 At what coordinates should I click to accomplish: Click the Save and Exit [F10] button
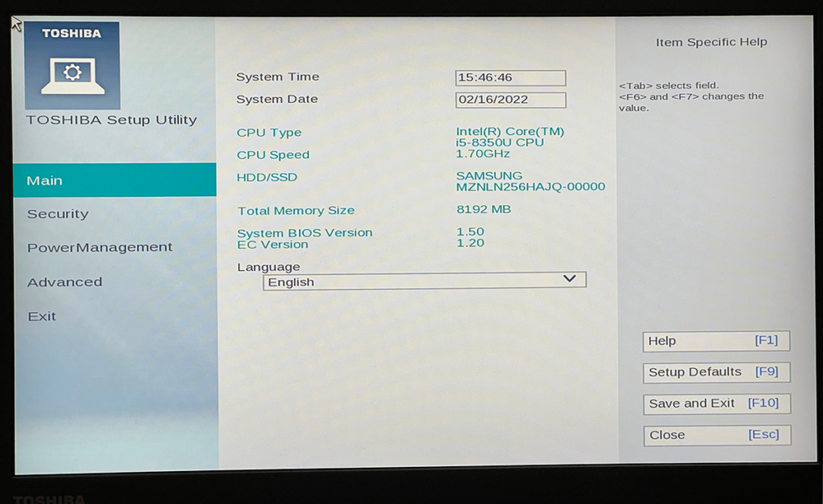(x=716, y=404)
